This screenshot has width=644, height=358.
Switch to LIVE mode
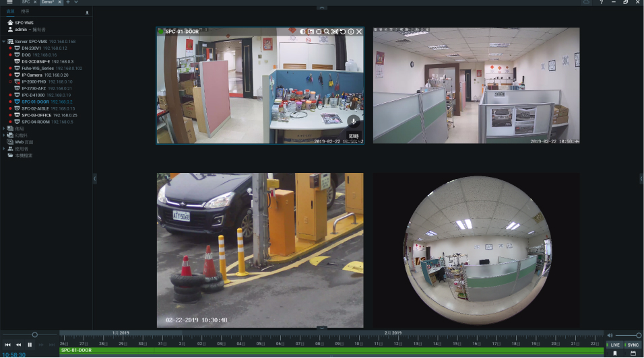[x=614, y=345]
